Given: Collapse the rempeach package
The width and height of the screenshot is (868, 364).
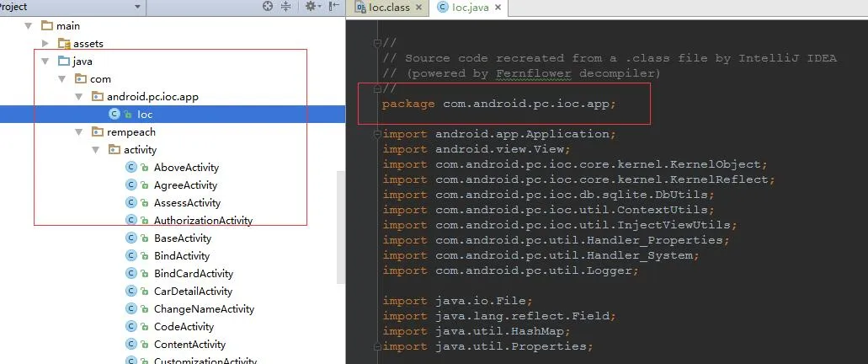Looking at the screenshot, I should (78, 132).
